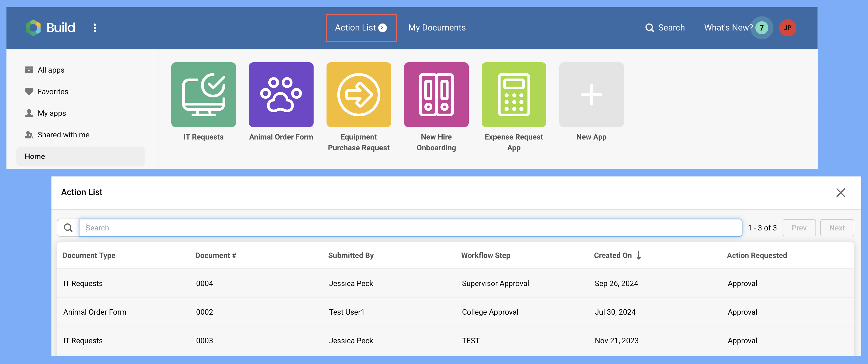Viewport: 868px width, 364px height.
Task: Click the Build logo icon
Action: 33,28
